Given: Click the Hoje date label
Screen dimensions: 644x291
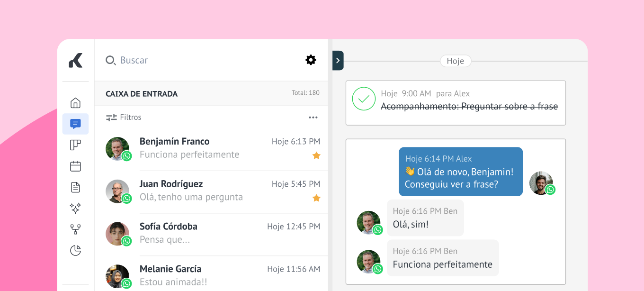Looking at the screenshot, I should coord(455,61).
